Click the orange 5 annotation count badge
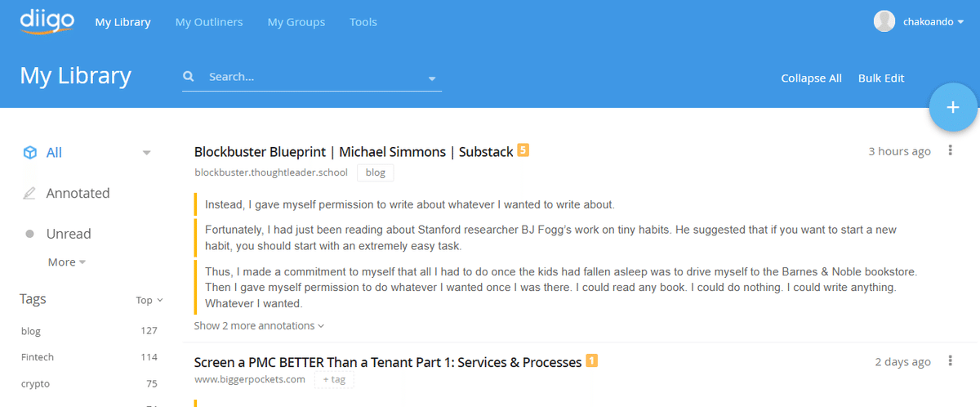The width and height of the screenshot is (980, 407). [x=523, y=150]
